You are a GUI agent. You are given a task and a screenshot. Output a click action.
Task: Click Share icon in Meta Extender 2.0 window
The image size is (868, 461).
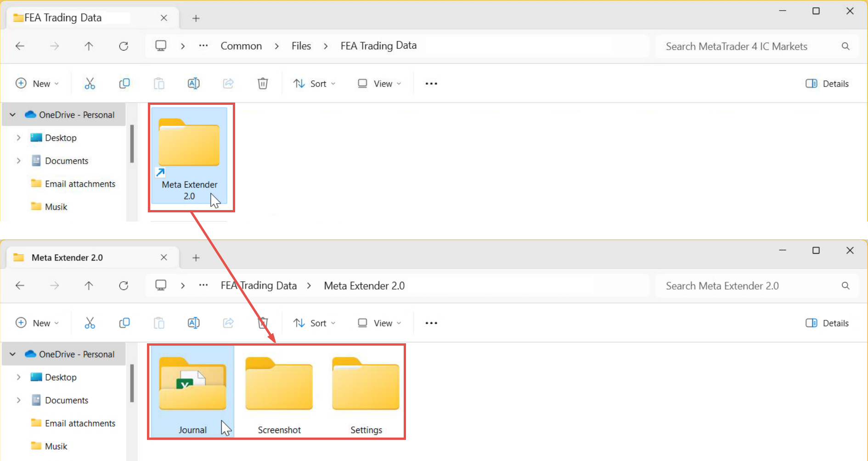pos(228,323)
